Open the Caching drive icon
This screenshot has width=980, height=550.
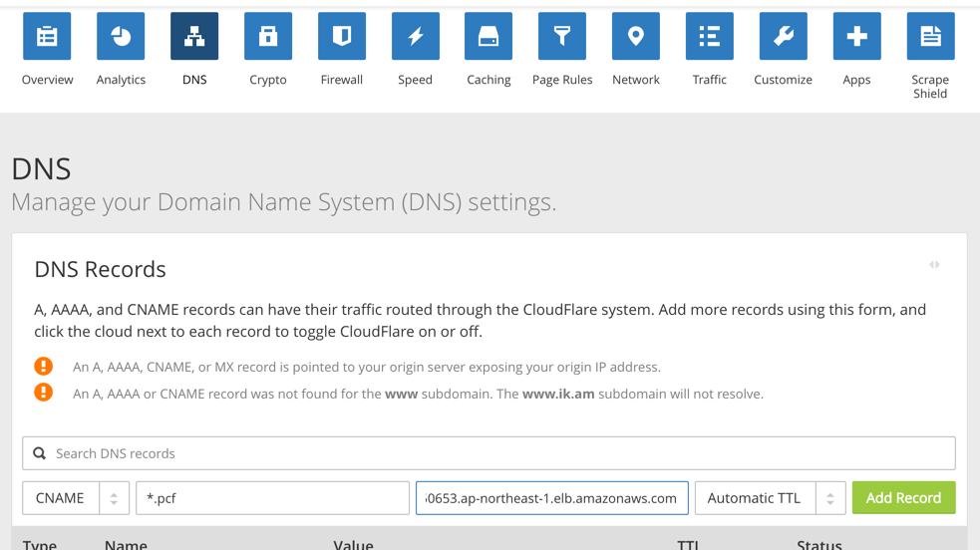coord(489,37)
